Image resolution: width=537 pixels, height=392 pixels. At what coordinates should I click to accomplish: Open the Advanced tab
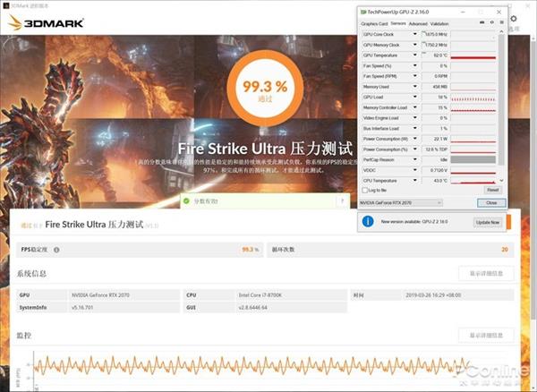point(418,24)
